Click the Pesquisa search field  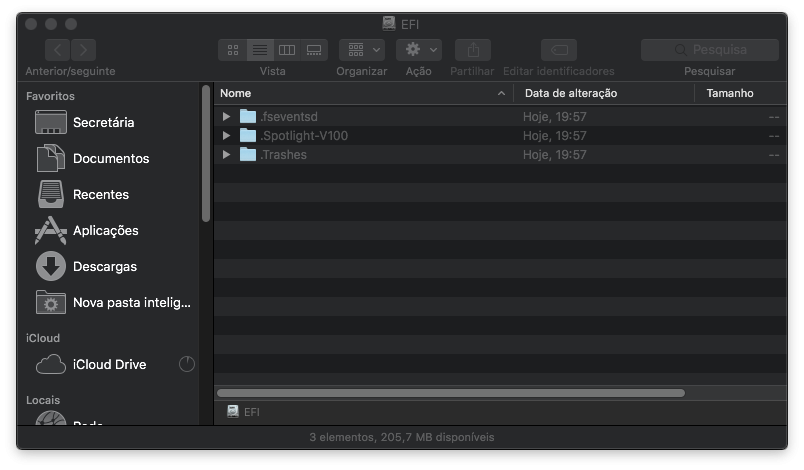[x=710, y=50]
